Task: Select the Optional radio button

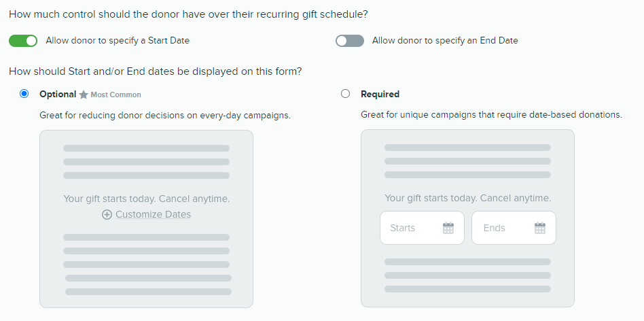Action: point(24,94)
